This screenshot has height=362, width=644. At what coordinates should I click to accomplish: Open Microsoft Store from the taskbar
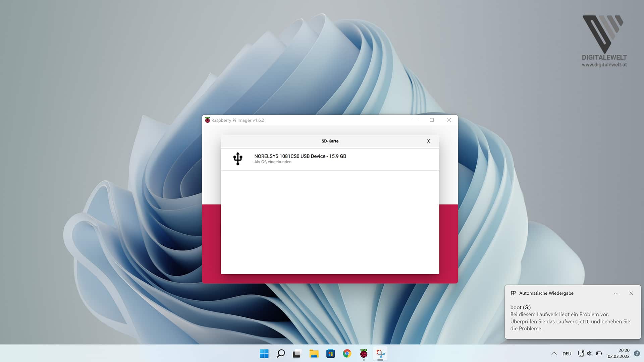point(330,354)
